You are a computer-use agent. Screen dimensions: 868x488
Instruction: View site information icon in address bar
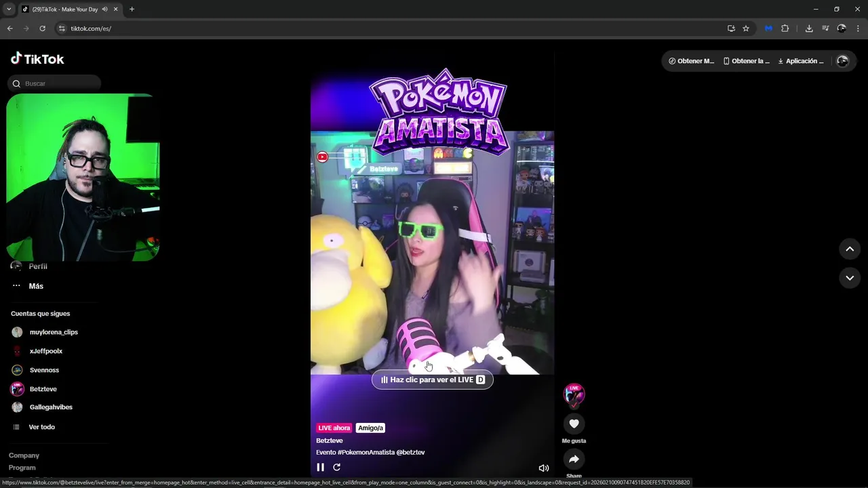tap(62, 28)
